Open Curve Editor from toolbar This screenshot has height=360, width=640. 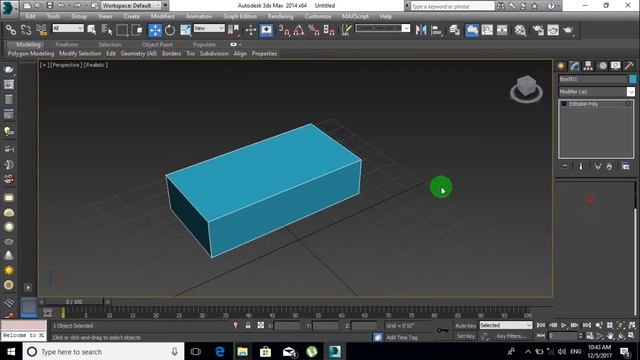[487, 30]
